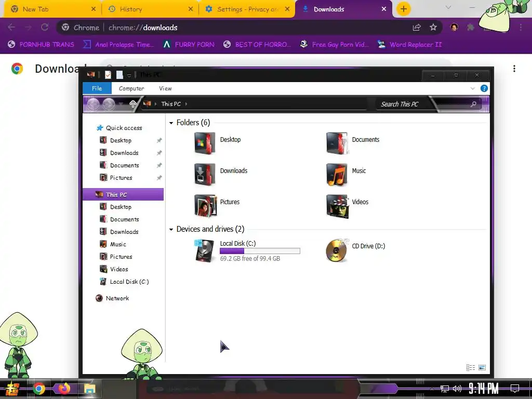The height and width of the screenshot is (399, 532).
Task: Click the New folder quick access toolbar icon
Action: (x=119, y=75)
